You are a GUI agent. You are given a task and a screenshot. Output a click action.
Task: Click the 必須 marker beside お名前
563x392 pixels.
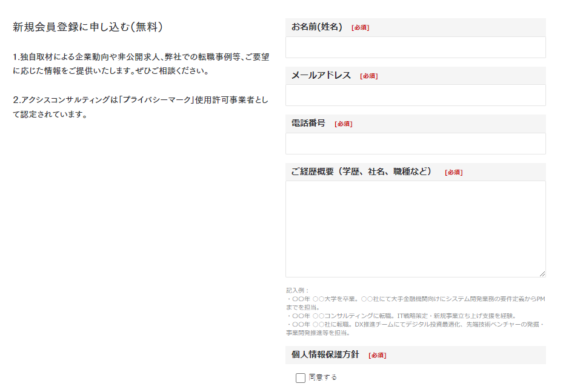point(360,28)
